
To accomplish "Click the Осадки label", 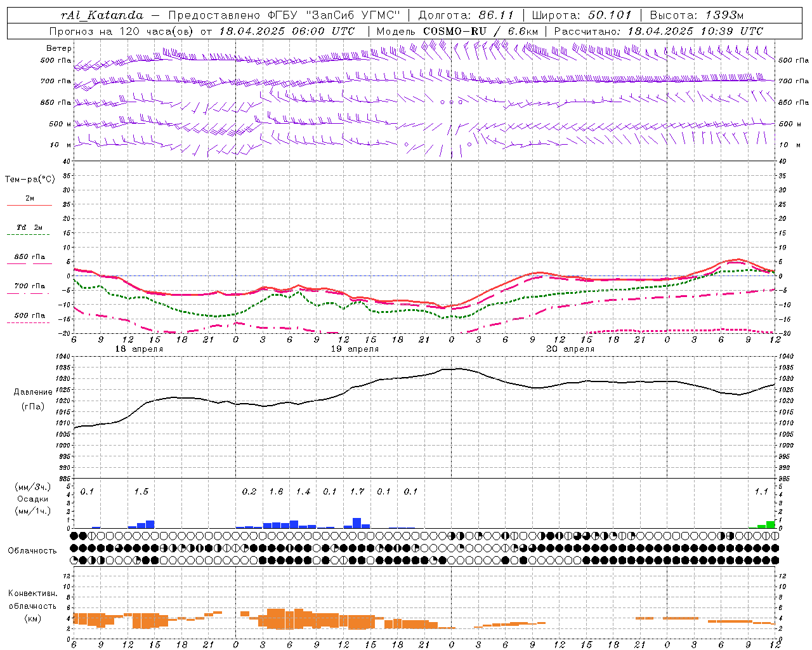I will click(33, 500).
